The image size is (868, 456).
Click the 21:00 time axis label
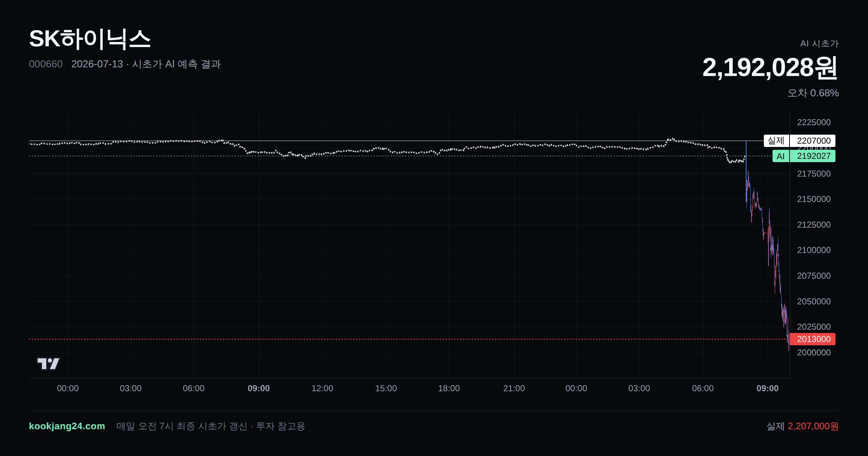pyautogui.click(x=514, y=388)
